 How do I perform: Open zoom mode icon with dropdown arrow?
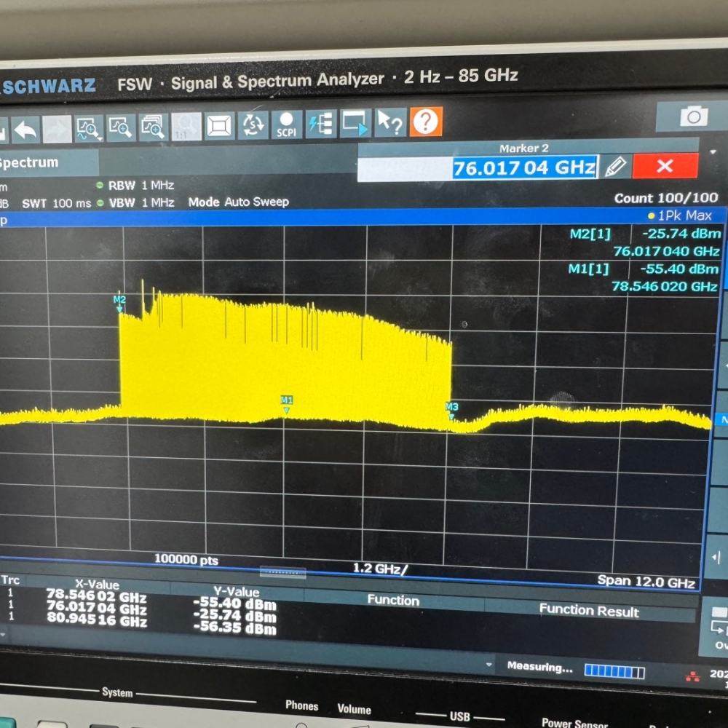(x=89, y=128)
